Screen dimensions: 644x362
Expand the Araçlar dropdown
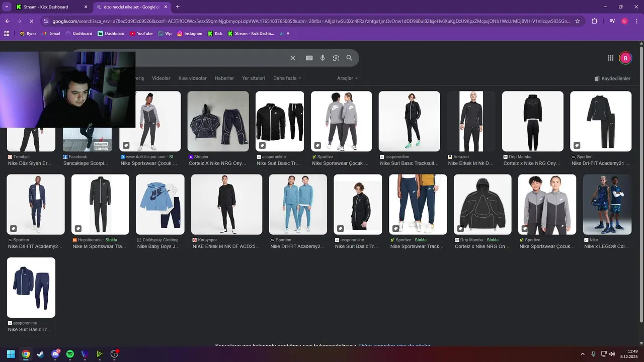(x=347, y=78)
